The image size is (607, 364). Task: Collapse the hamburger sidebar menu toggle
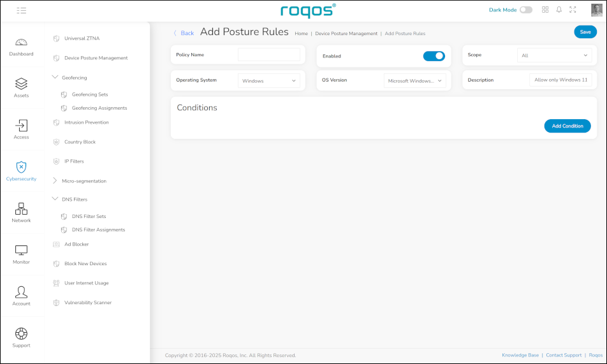pyautogui.click(x=22, y=10)
